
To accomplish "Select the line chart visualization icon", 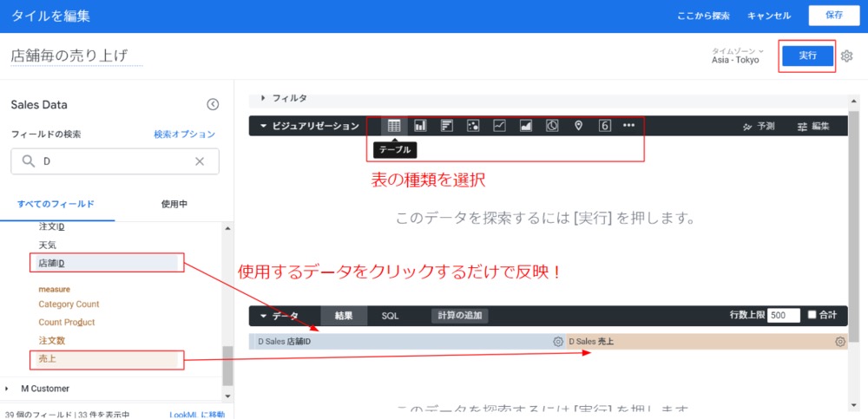I will [499, 126].
